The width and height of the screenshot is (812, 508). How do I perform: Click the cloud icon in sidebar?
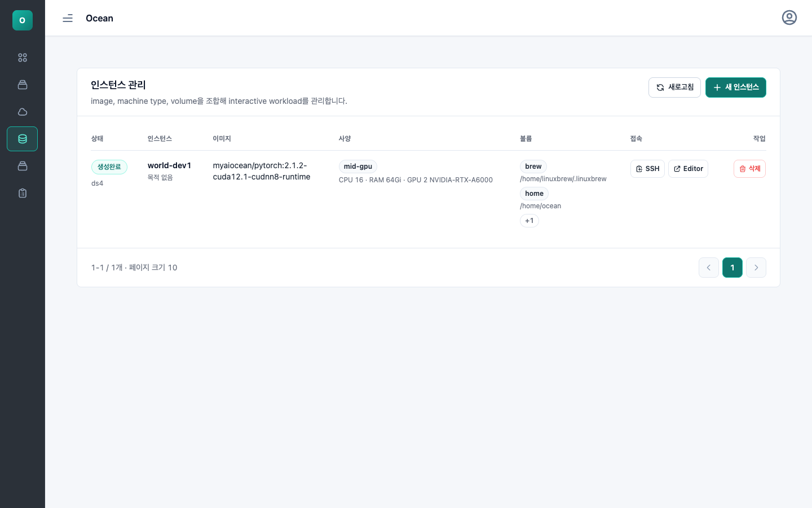click(23, 112)
